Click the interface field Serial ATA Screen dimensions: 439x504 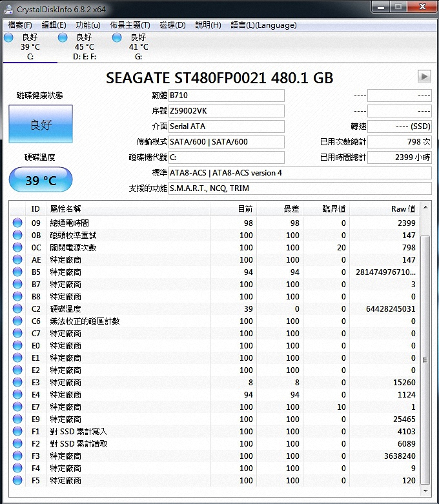coord(227,126)
